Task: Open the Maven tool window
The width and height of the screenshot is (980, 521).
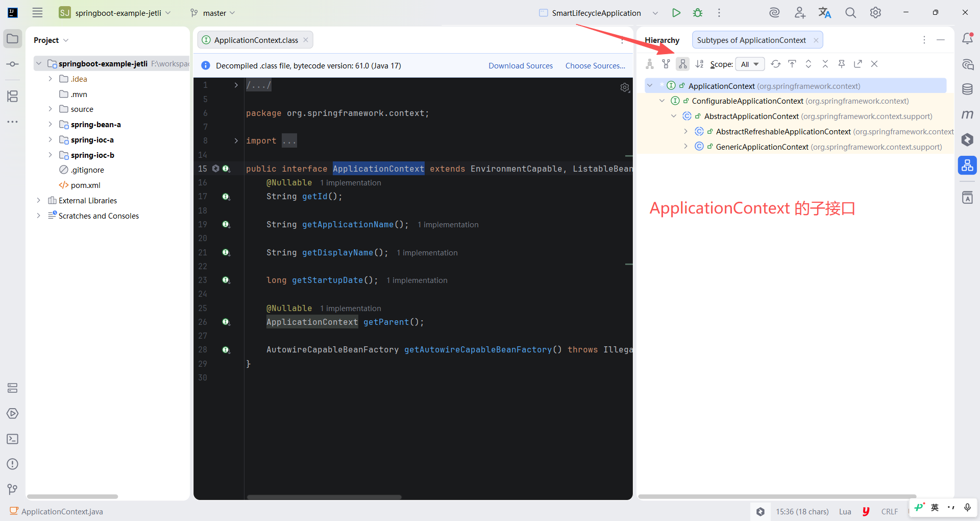Action: click(967, 114)
